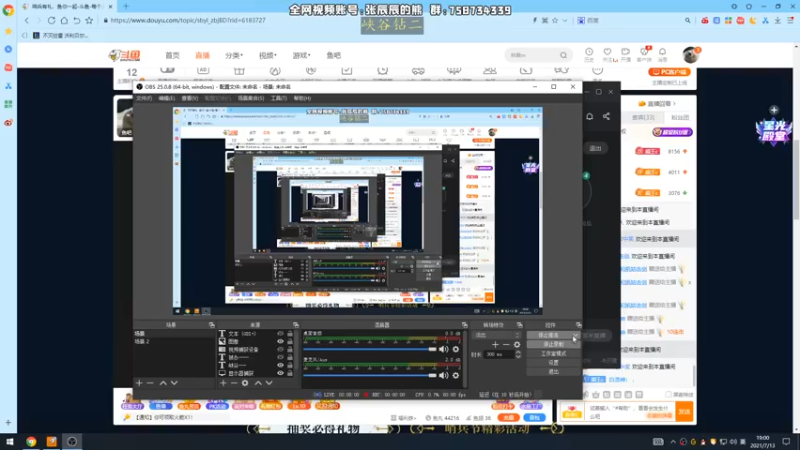The width and height of the screenshot is (800, 450).
Task: Open source properties gear icon
Action: (x=245, y=383)
